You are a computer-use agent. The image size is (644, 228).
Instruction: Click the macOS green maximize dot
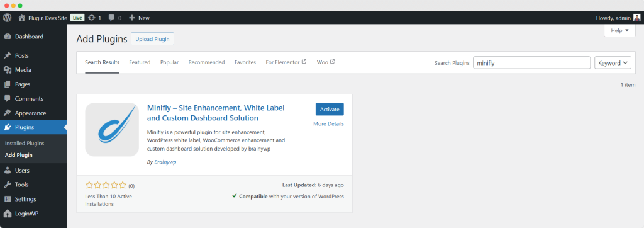pos(20,5)
